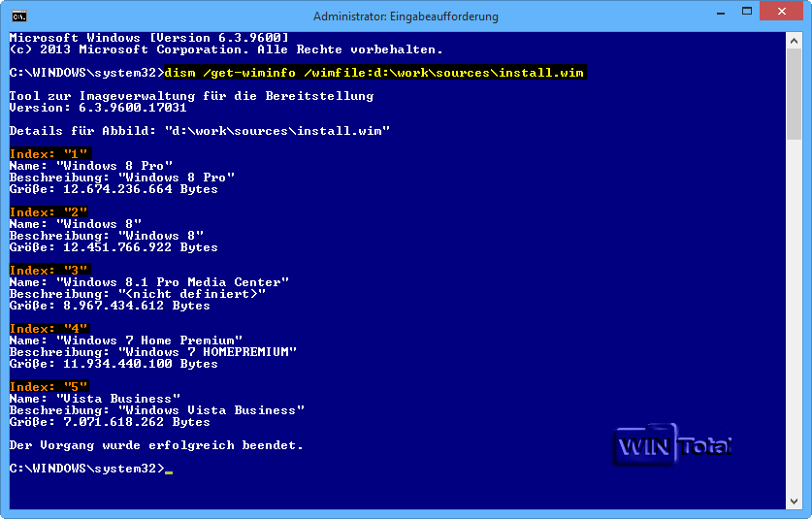Close the Administrator: Eingabeaufforderung window
Viewport: 812px width, 519px height.
(x=782, y=11)
